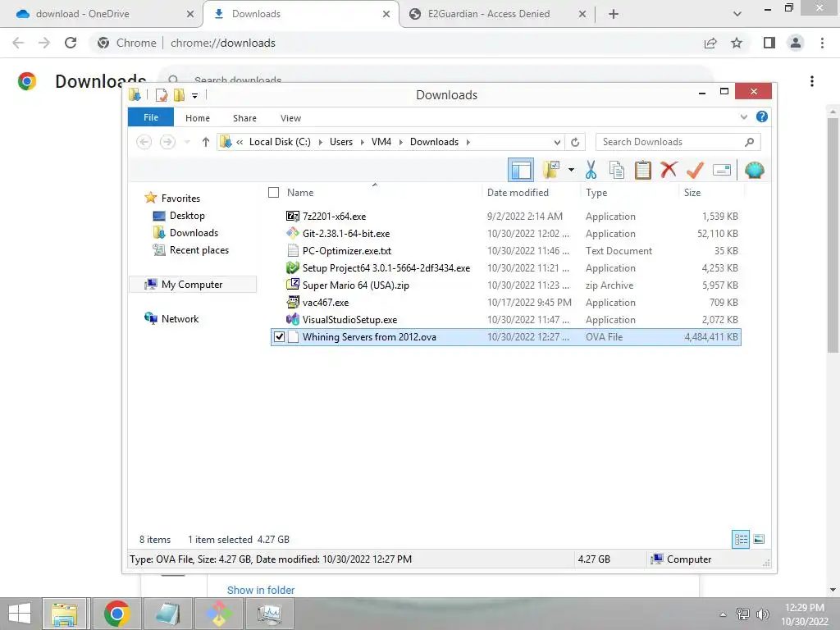Viewport: 840px width, 630px height.
Task: Click the Explorer Help question mark icon
Action: pos(762,116)
